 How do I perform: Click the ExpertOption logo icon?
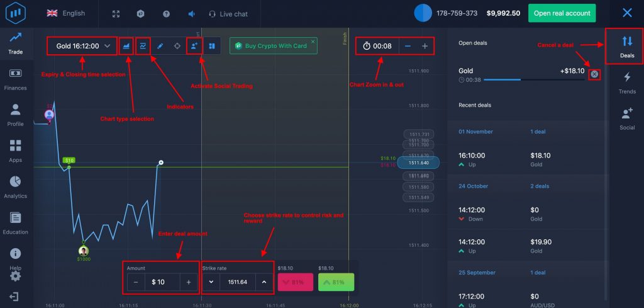pos(16,13)
